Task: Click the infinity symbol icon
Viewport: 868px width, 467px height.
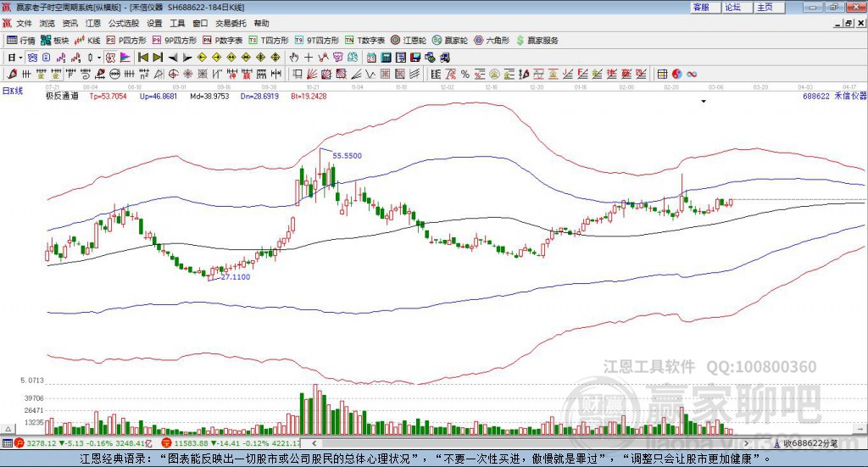Action: tap(692, 74)
